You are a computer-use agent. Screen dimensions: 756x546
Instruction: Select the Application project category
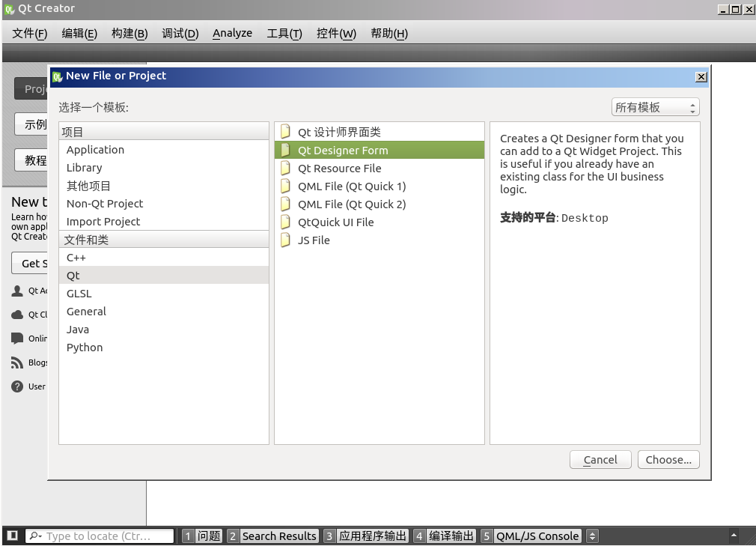coord(164,150)
